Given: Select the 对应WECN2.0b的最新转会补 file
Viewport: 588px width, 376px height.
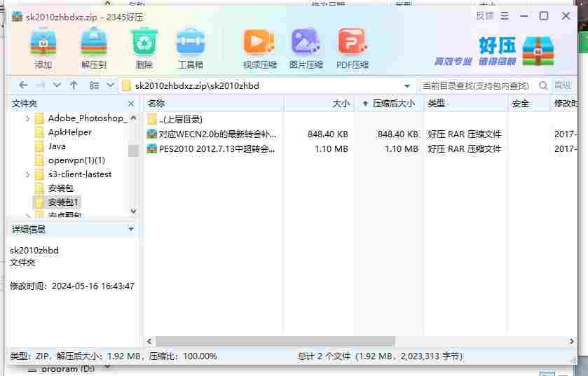Looking at the screenshot, I should [217, 134].
